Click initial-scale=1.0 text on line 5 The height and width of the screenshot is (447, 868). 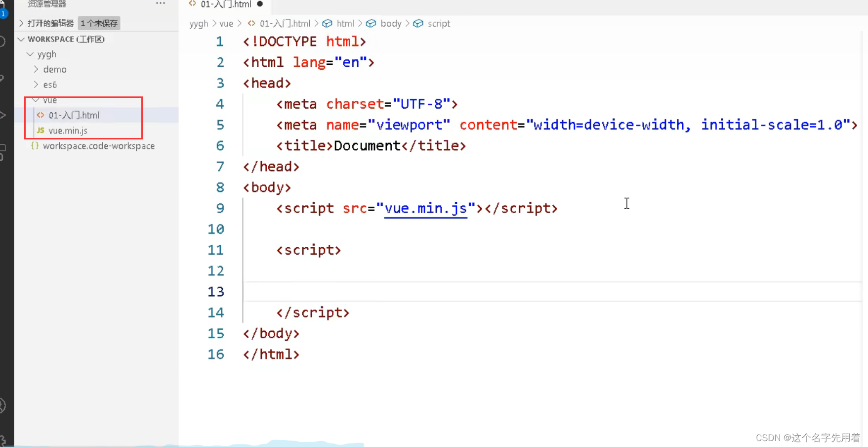pos(772,125)
